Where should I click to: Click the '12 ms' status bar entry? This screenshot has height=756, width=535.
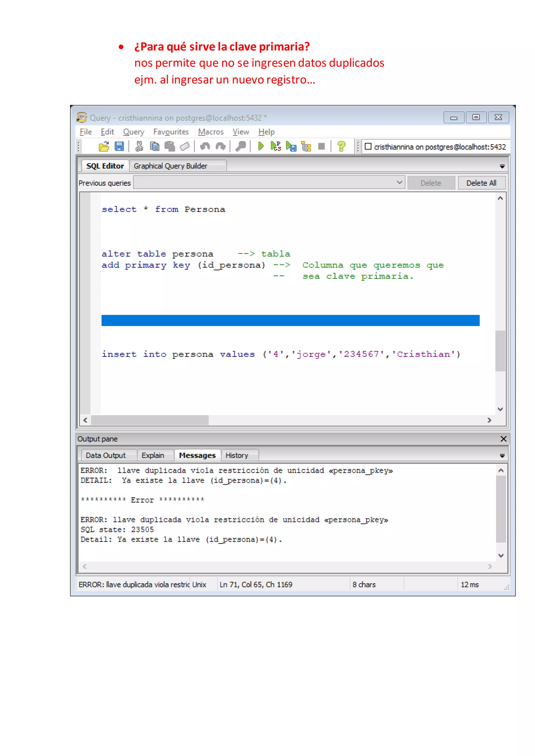coord(469,584)
